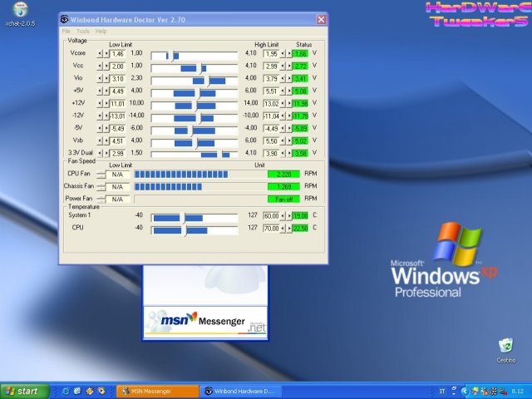
Task: Open the Help menu
Action: (101, 32)
